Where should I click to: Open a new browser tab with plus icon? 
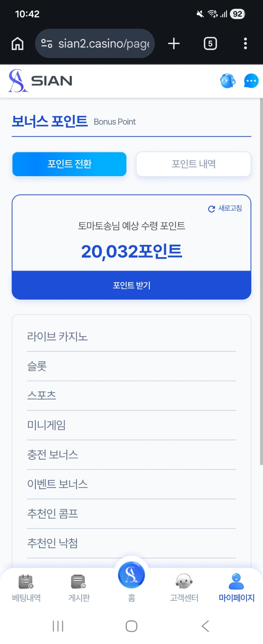click(174, 43)
